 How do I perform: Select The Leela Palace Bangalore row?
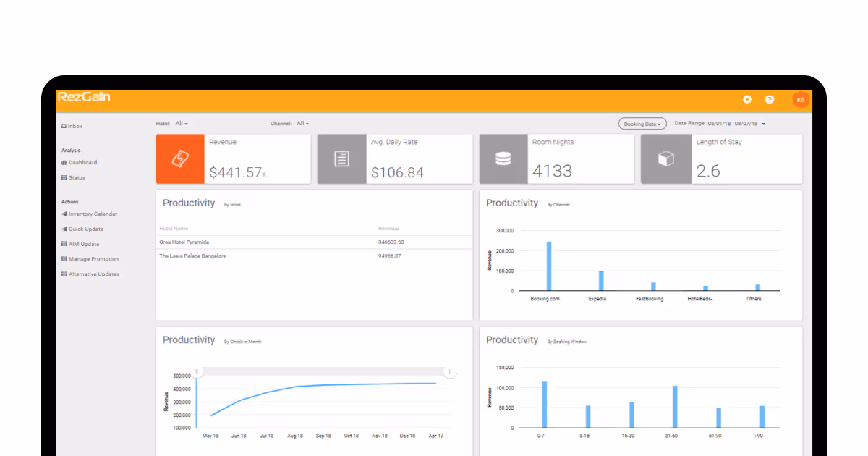(x=314, y=256)
